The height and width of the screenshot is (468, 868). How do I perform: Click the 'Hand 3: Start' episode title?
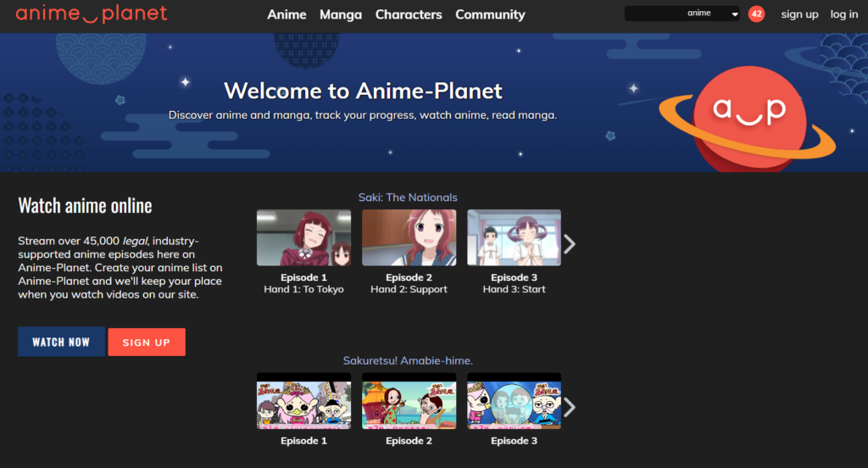tap(515, 289)
